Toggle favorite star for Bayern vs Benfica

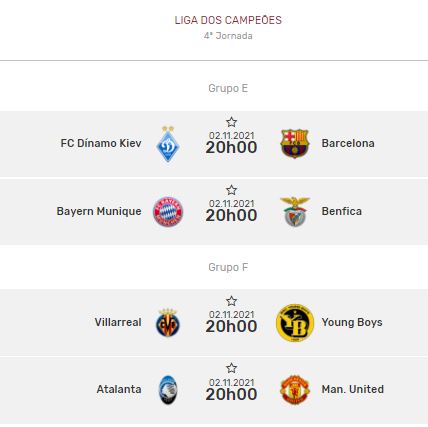click(231, 190)
